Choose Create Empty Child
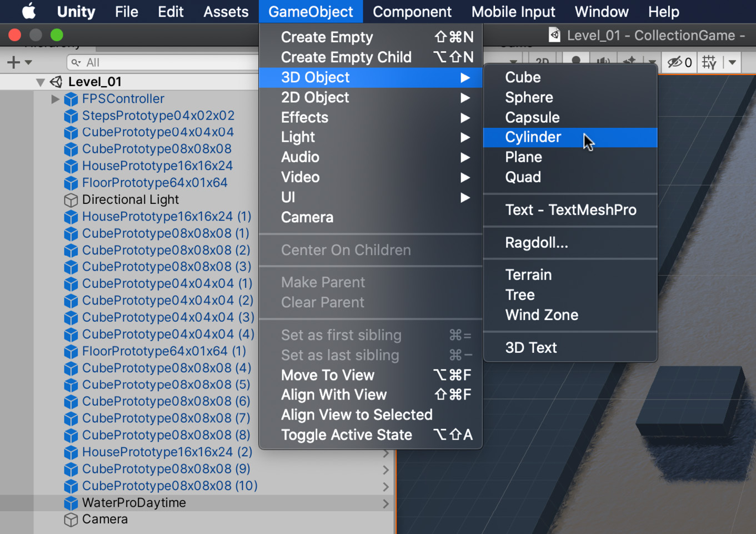Viewport: 756px width, 534px height. pos(371,57)
